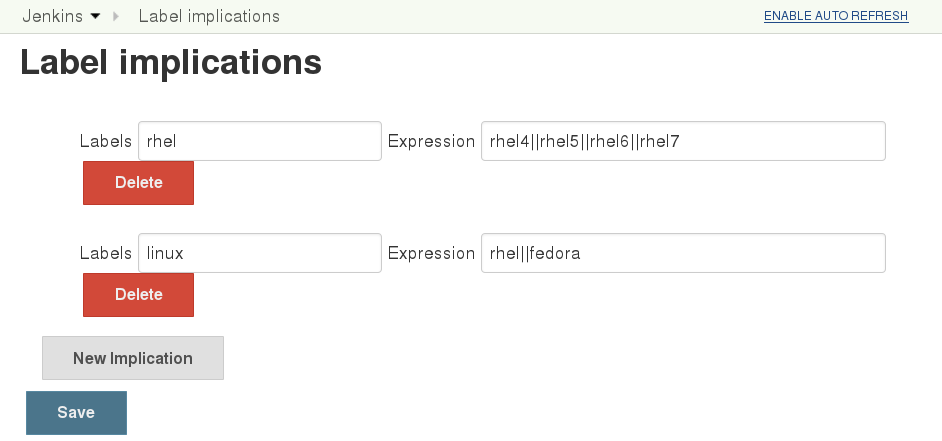Enable auto refresh
The width and height of the screenshot is (942, 441).
[836, 17]
